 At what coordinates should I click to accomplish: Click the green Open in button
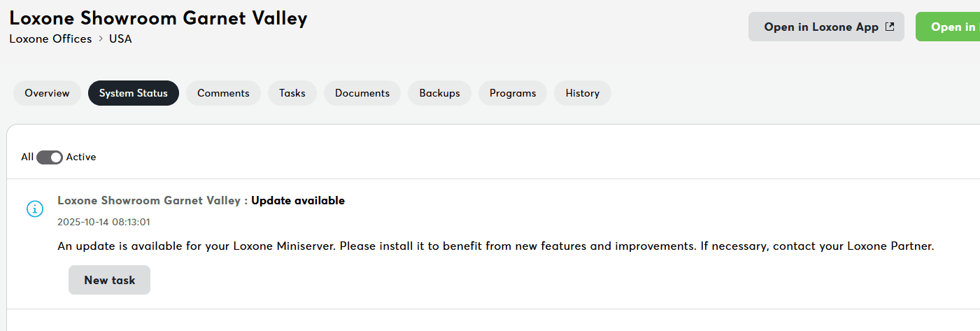(x=948, y=27)
